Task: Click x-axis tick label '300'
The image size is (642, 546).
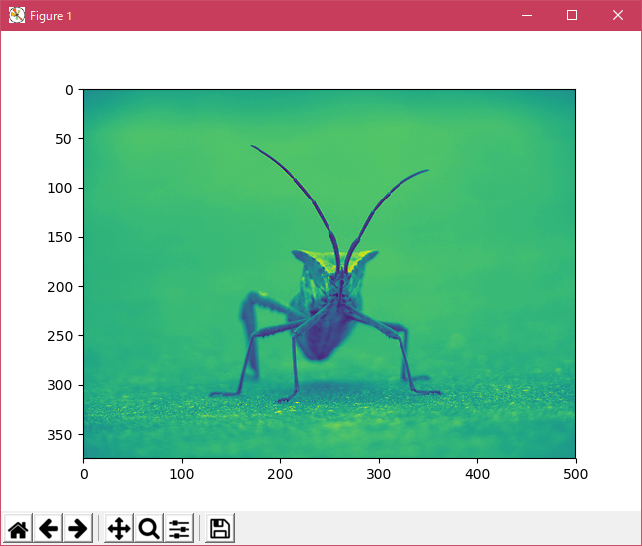Action: [x=379, y=474]
